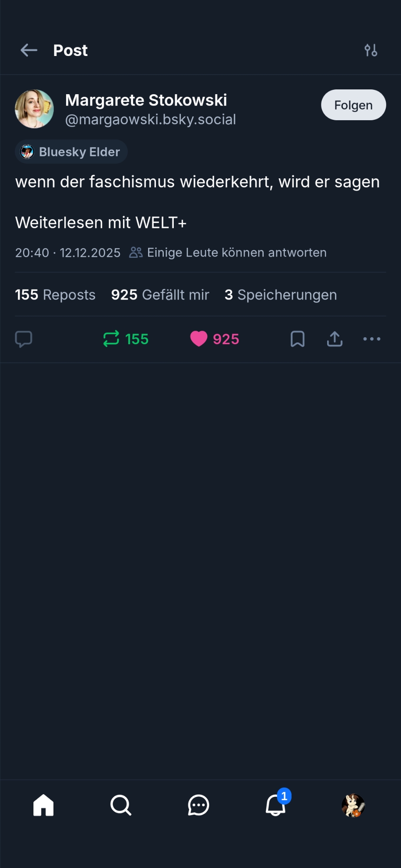
Task: Open the three-dot post options menu
Action: pyautogui.click(x=371, y=339)
